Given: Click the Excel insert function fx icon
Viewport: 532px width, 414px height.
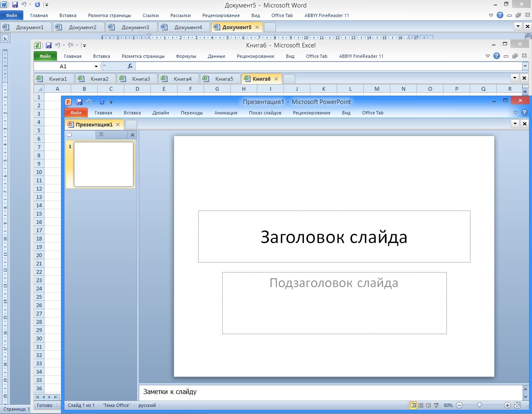Looking at the screenshot, I should pos(130,66).
